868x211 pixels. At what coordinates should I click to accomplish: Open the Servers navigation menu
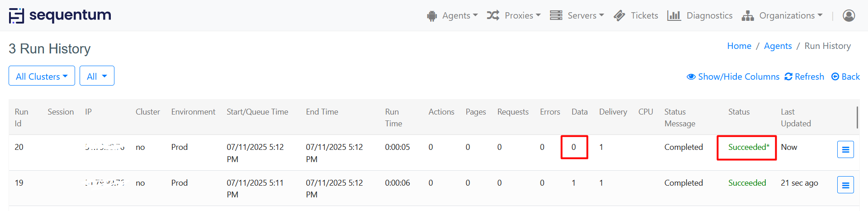click(577, 15)
